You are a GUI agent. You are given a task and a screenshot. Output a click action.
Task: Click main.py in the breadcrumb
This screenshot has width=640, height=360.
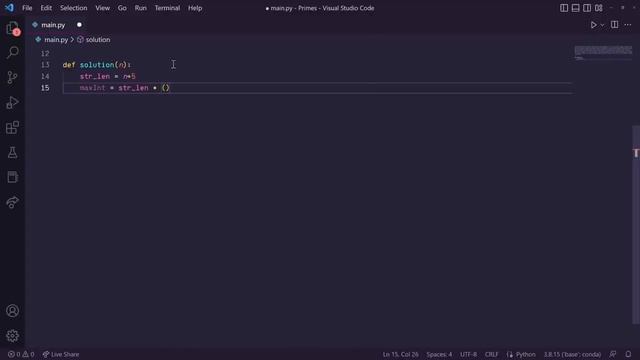pos(56,40)
